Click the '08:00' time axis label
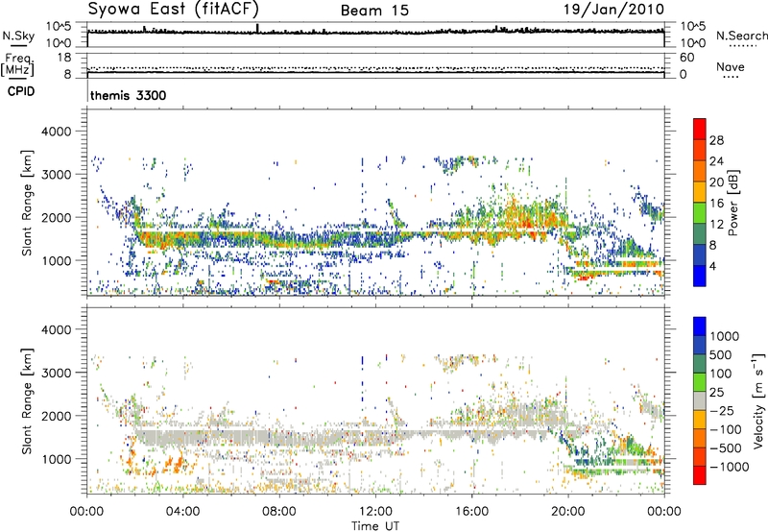Viewport: 768px width, 532px height. coord(278,512)
